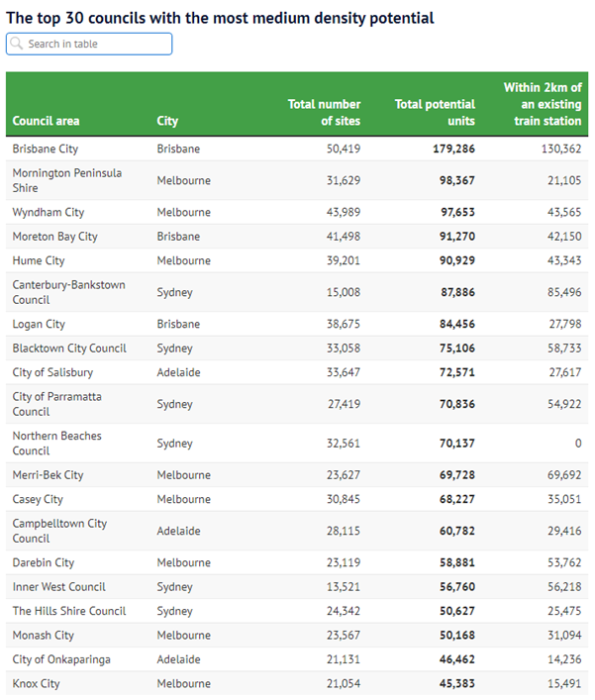Viewport: 595px width, 700px height.
Task: Click the 56,760 potential units value
Action: (457, 586)
